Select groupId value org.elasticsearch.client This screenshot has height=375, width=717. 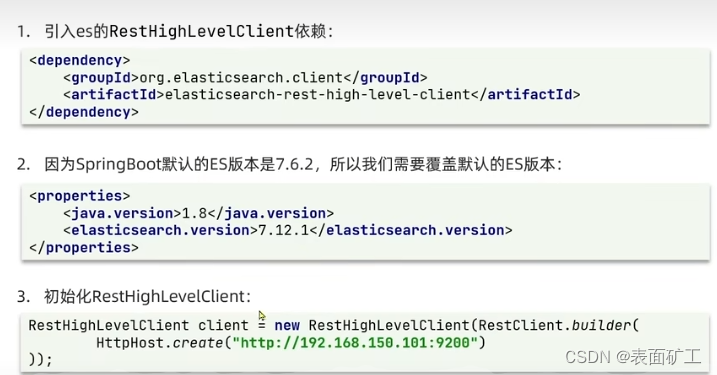pyautogui.click(x=241, y=78)
